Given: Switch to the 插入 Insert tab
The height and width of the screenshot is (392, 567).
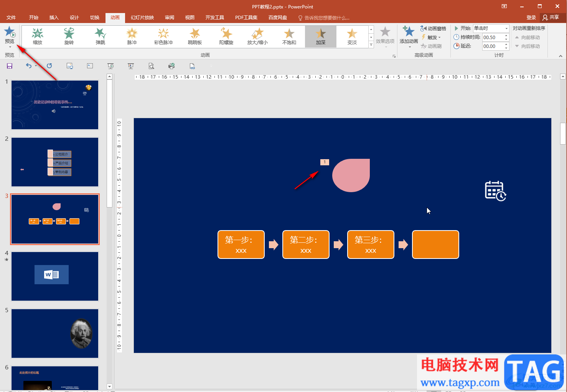Looking at the screenshot, I should pyautogui.click(x=54, y=18).
